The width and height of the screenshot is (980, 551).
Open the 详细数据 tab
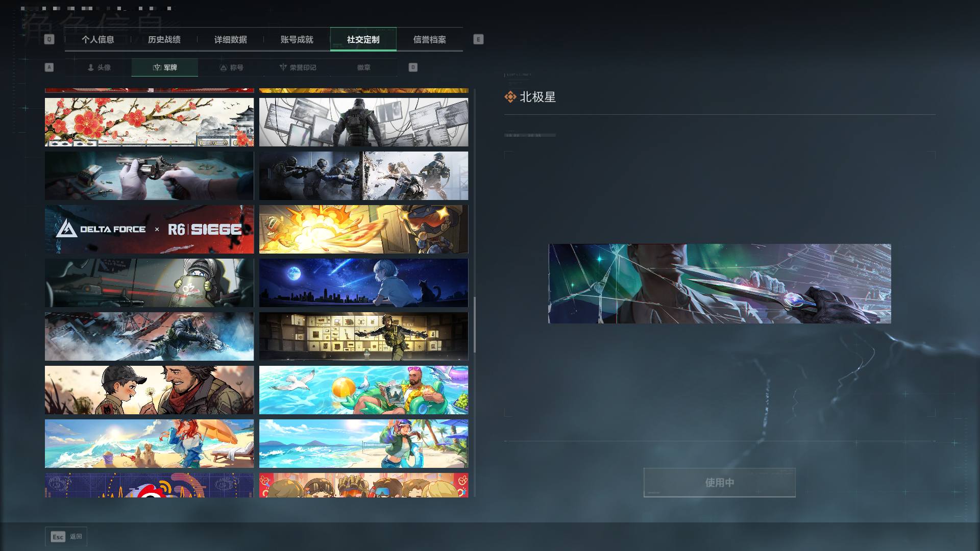click(230, 39)
